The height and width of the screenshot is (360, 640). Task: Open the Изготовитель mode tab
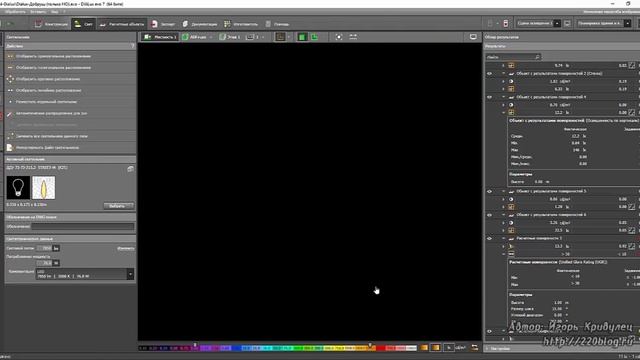coord(241,24)
